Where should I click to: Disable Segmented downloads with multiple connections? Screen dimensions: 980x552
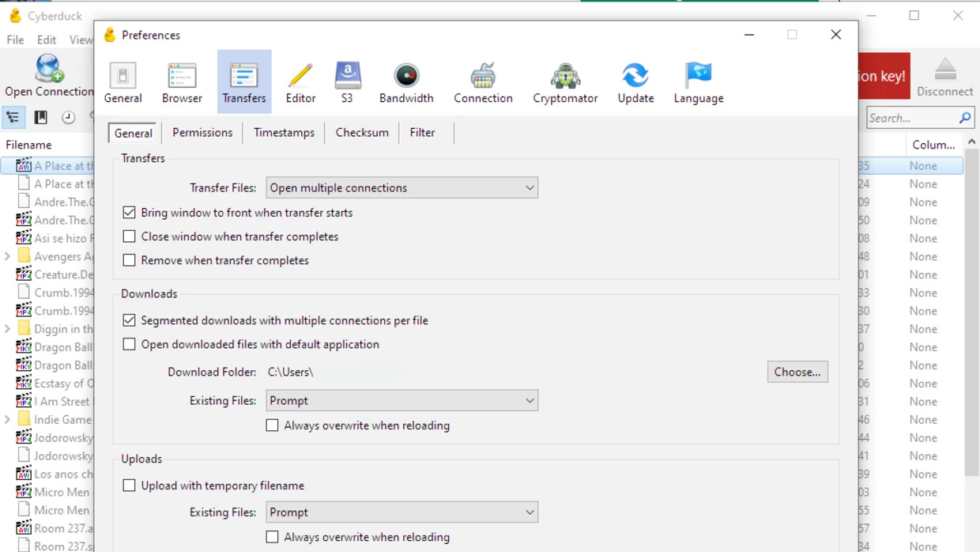coord(130,320)
